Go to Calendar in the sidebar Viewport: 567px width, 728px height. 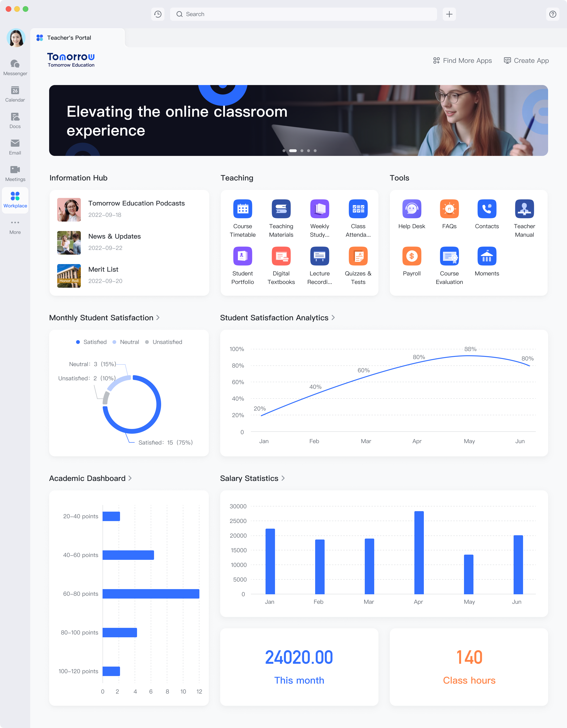point(15,94)
